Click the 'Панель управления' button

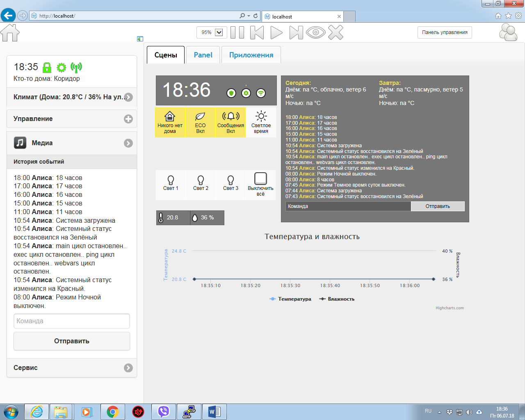(x=445, y=32)
